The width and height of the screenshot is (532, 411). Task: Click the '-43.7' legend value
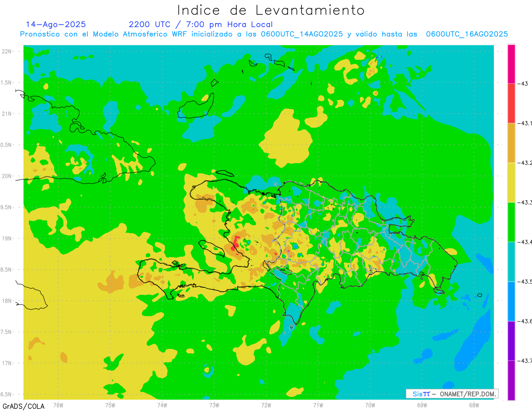click(x=524, y=360)
